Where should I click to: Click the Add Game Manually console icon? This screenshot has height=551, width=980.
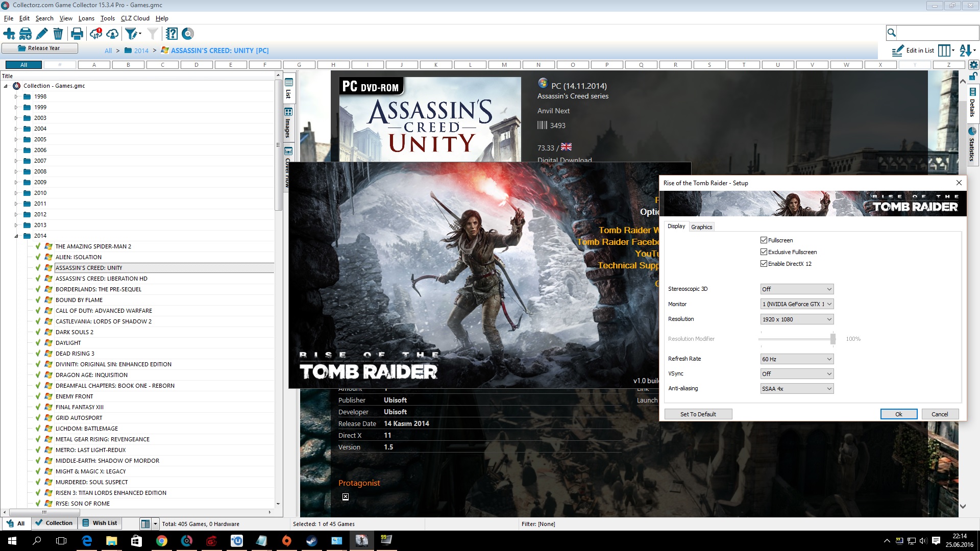pos(26,34)
